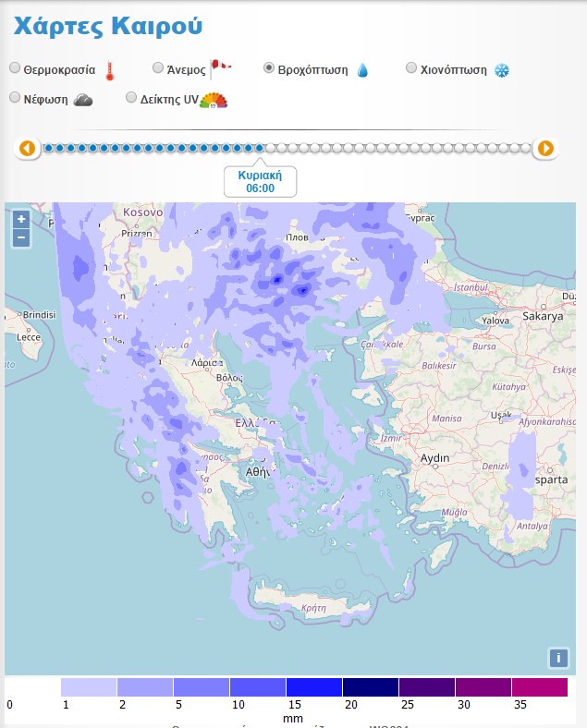Select the Νέφωση radio button
The width and height of the screenshot is (587, 728).
click(x=15, y=97)
